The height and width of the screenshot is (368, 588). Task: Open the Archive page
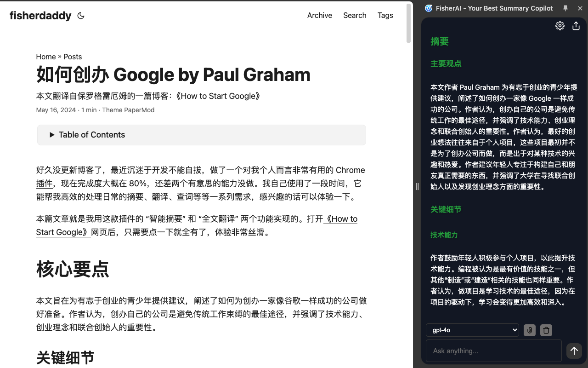coord(319,16)
